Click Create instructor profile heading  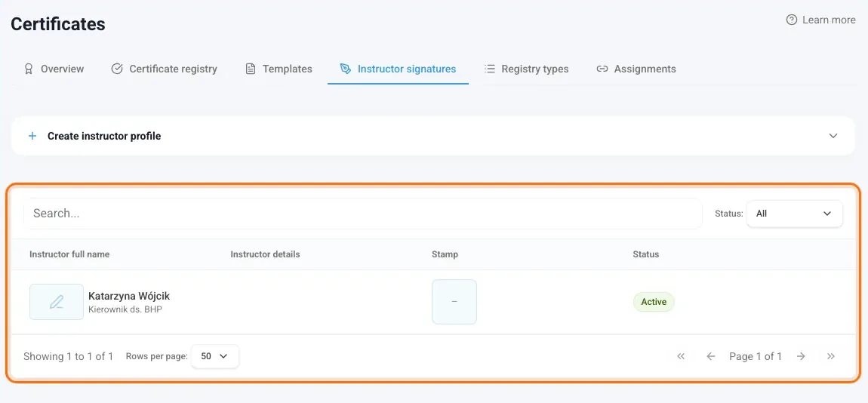click(x=104, y=136)
